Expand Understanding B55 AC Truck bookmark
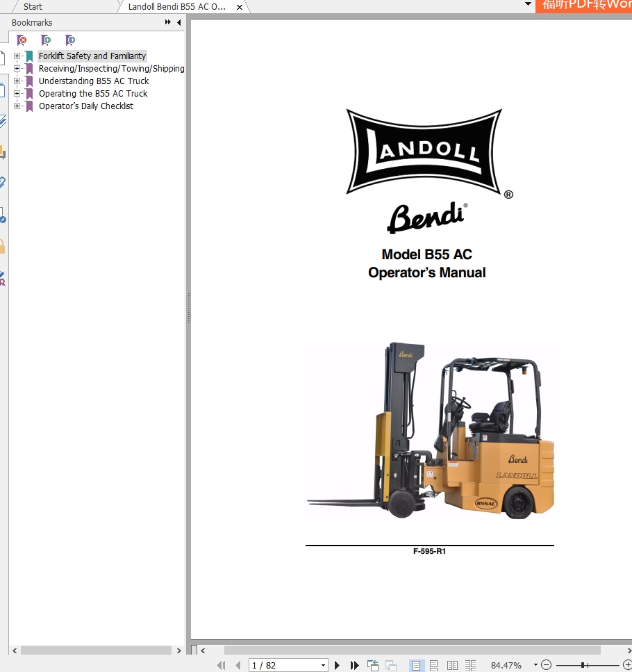Image resolution: width=632 pixels, height=672 pixels. coord(17,81)
